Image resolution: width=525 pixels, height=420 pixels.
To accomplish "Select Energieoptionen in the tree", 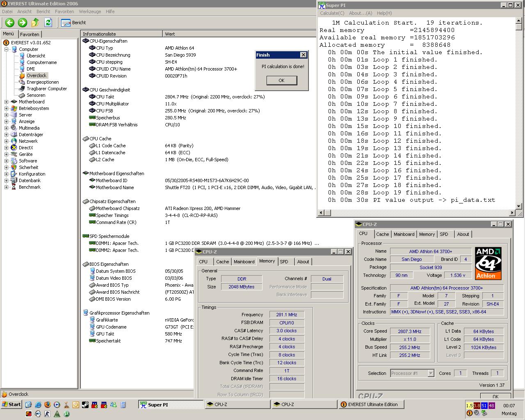I will click(x=43, y=82).
